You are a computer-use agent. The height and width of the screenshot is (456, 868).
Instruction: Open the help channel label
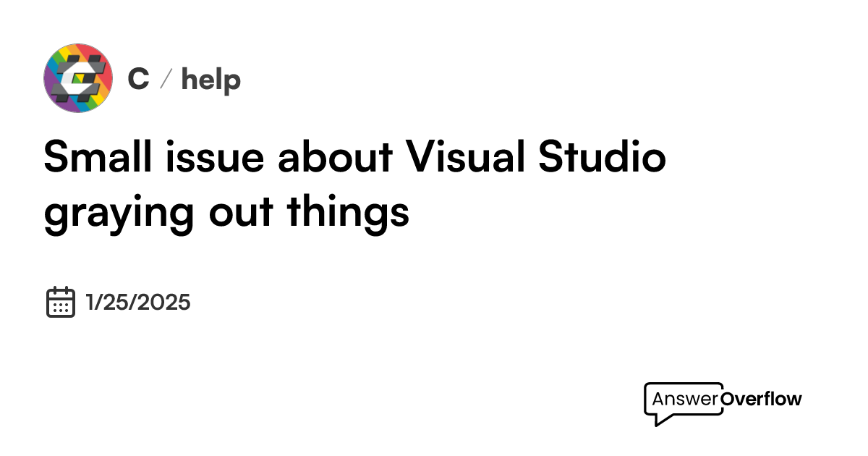click(x=210, y=79)
